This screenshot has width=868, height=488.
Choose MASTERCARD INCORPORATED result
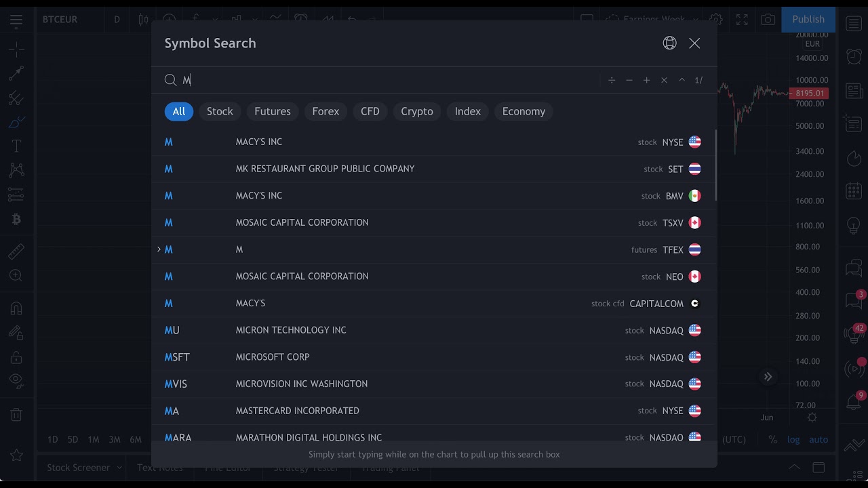[x=433, y=411]
